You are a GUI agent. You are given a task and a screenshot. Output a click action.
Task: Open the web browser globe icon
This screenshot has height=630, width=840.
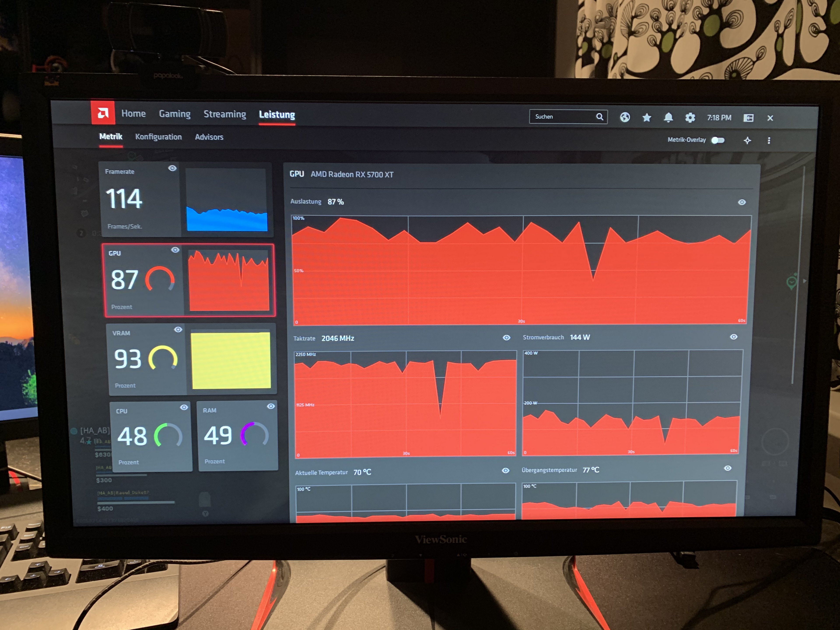click(625, 117)
